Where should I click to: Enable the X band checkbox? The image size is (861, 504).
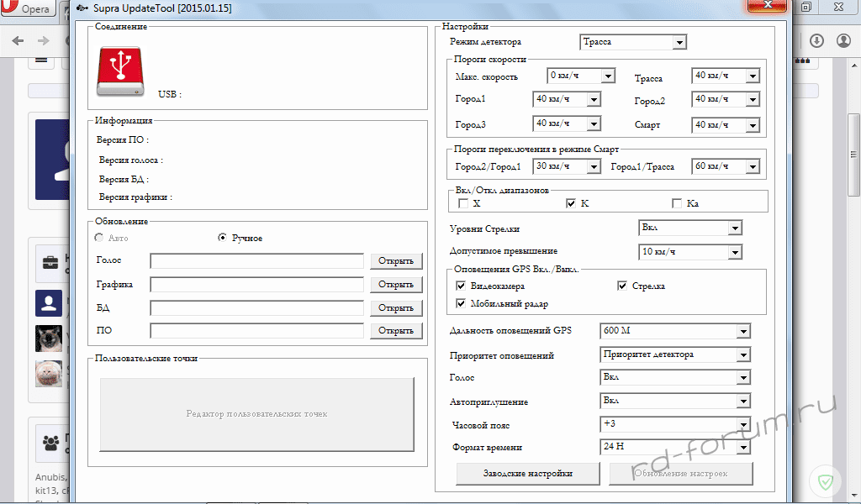pyautogui.click(x=463, y=203)
